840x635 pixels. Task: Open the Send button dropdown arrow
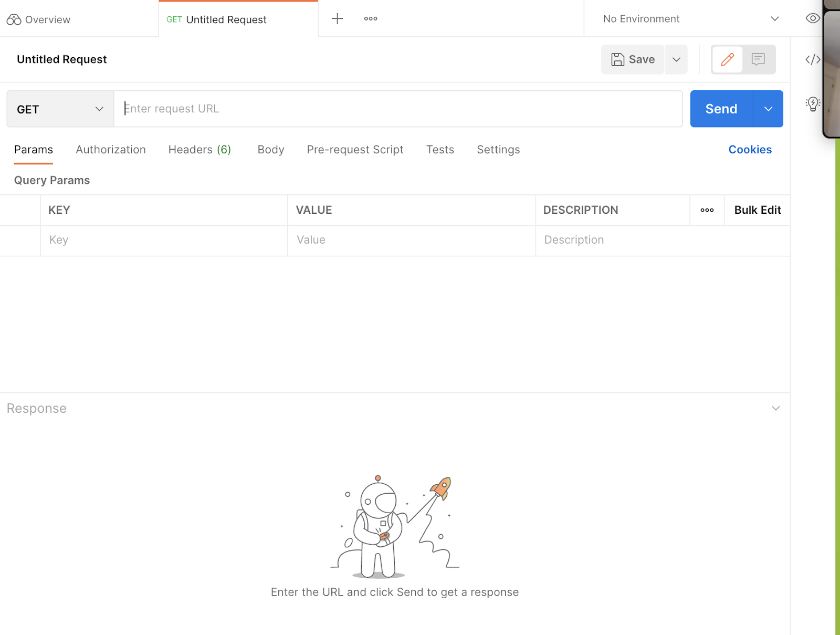768,109
